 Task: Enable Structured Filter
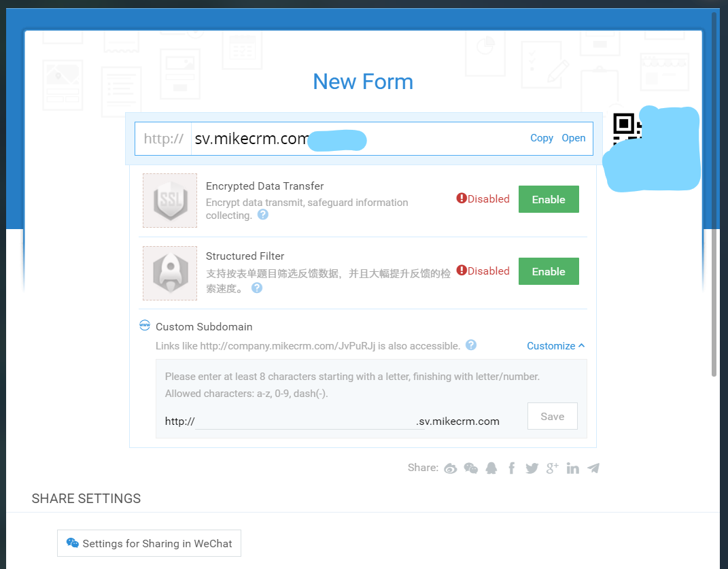pos(549,271)
